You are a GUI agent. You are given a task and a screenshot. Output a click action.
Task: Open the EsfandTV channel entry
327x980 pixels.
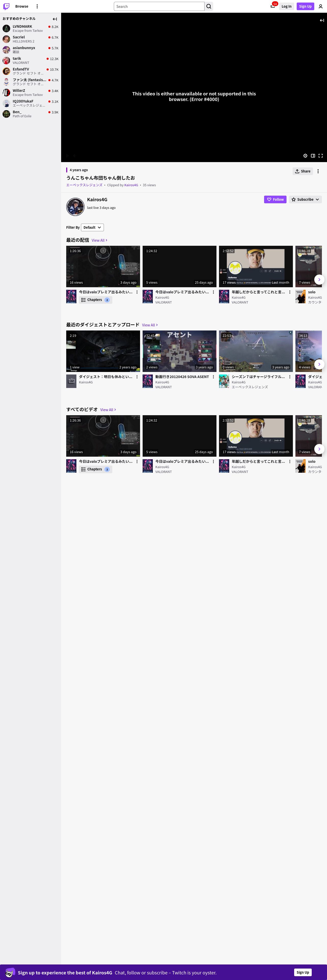point(31,71)
